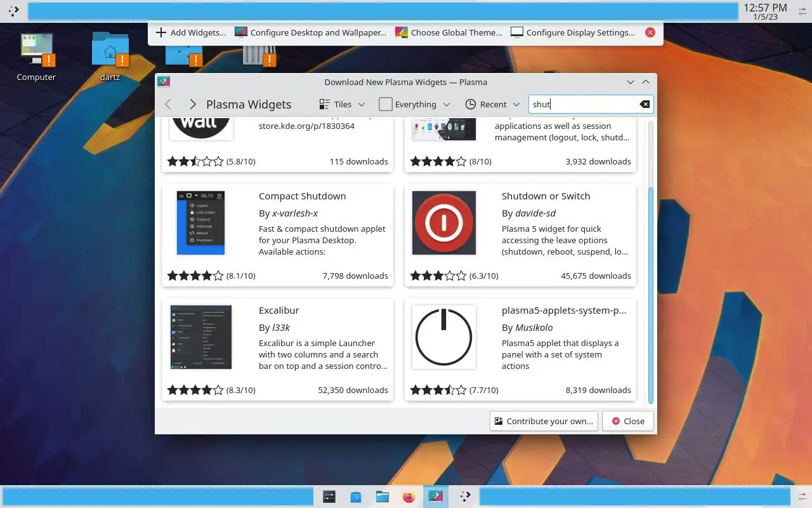Click the 8/10 rating stars

click(451, 161)
